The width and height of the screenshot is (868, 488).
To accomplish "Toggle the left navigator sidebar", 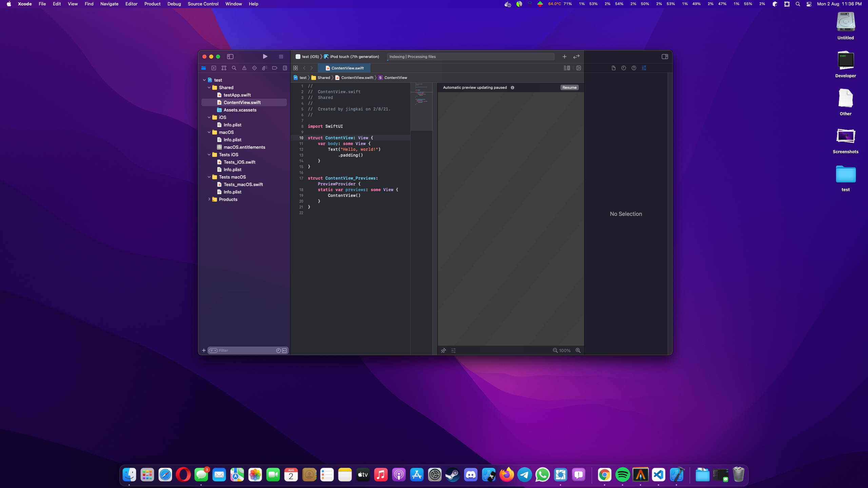I will (x=230, y=57).
